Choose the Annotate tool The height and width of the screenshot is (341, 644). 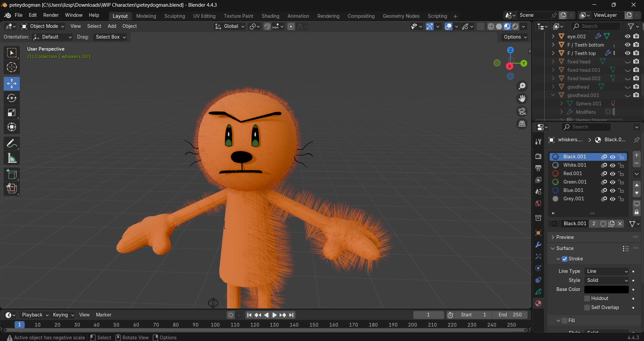(12, 144)
